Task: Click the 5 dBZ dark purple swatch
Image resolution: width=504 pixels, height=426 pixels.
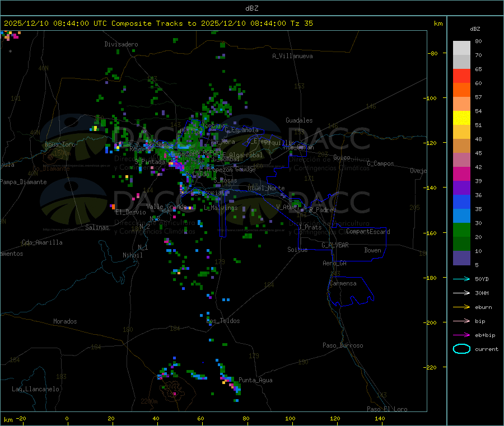Action: coord(461,258)
